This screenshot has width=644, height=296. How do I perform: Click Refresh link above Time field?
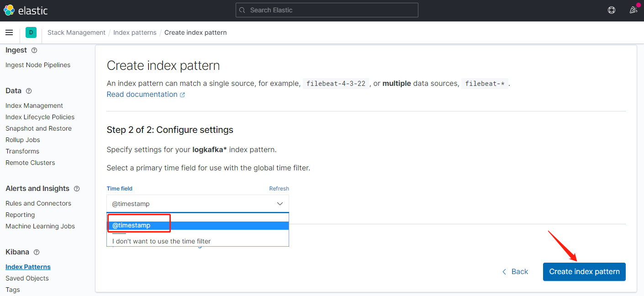[x=279, y=189]
